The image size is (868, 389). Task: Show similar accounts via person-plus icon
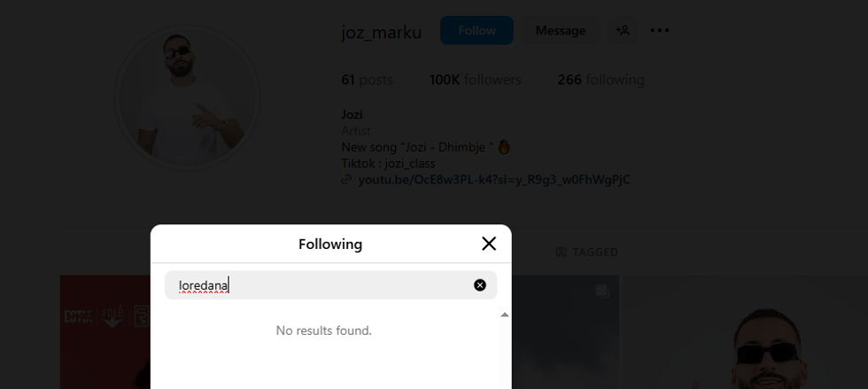[624, 30]
